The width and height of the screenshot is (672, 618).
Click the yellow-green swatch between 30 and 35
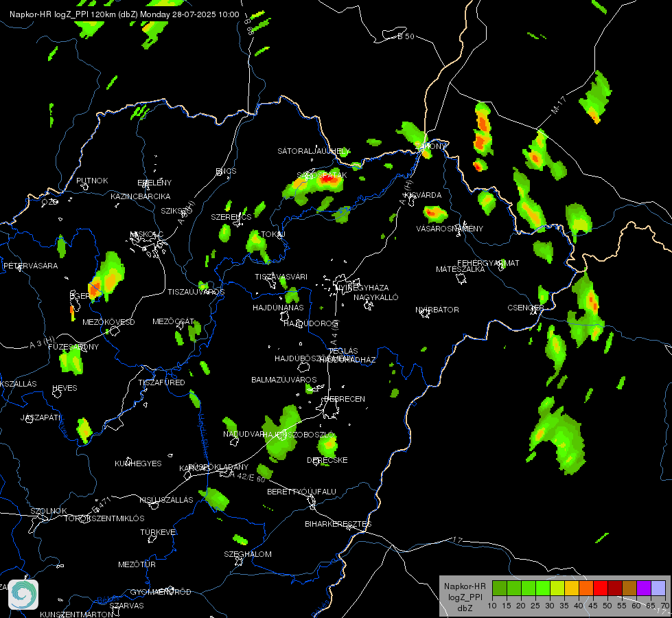pyautogui.click(x=557, y=588)
